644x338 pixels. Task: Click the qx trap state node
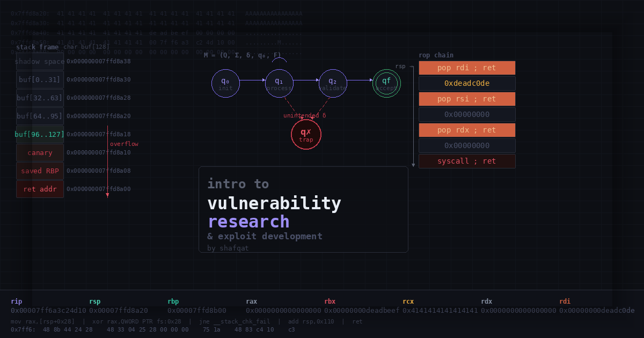pyautogui.click(x=306, y=134)
